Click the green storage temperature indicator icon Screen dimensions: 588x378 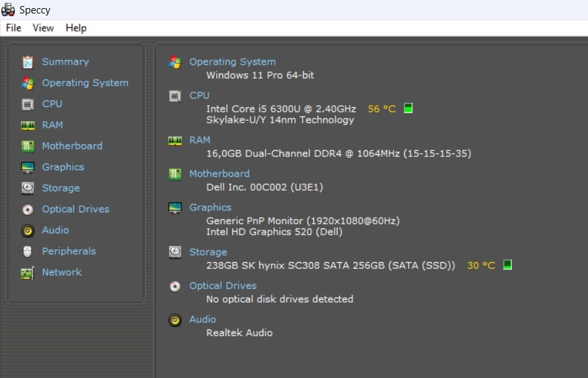point(507,265)
